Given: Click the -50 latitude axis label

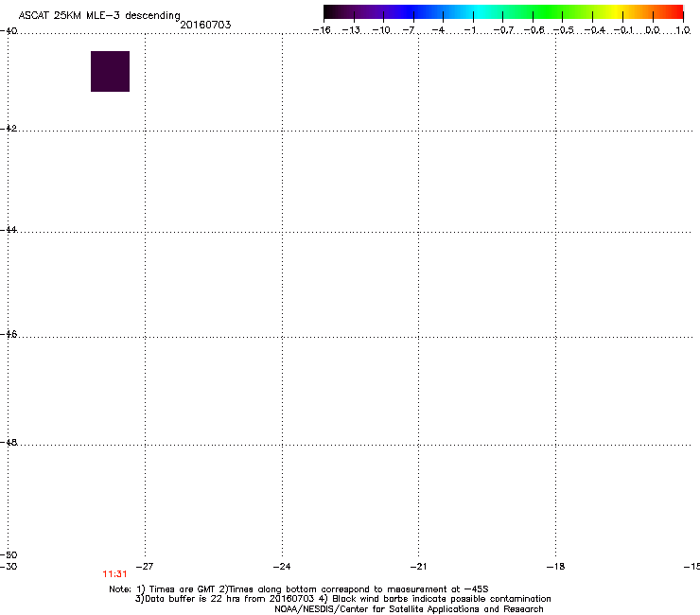Looking at the screenshot, I should click(x=9, y=555).
